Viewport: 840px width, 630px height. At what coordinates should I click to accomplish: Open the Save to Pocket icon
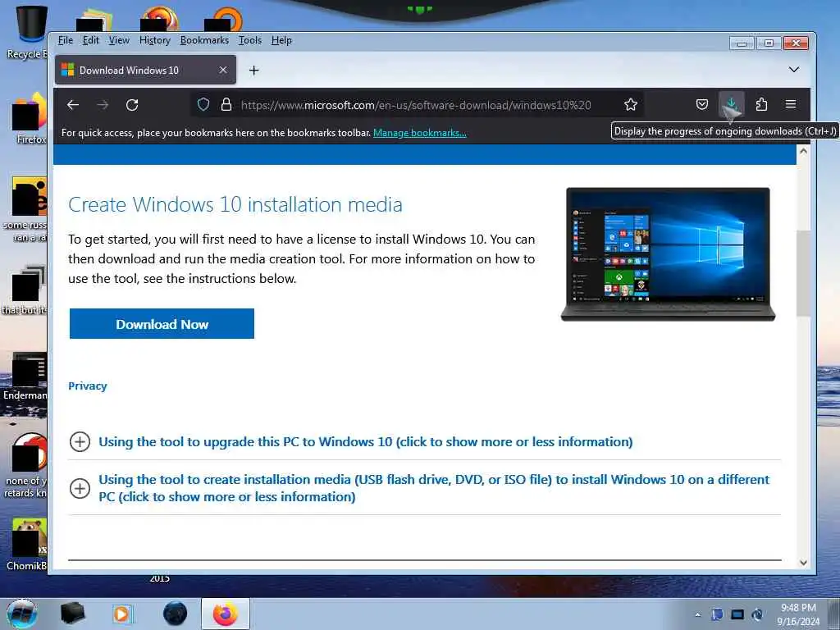point(702,104)
